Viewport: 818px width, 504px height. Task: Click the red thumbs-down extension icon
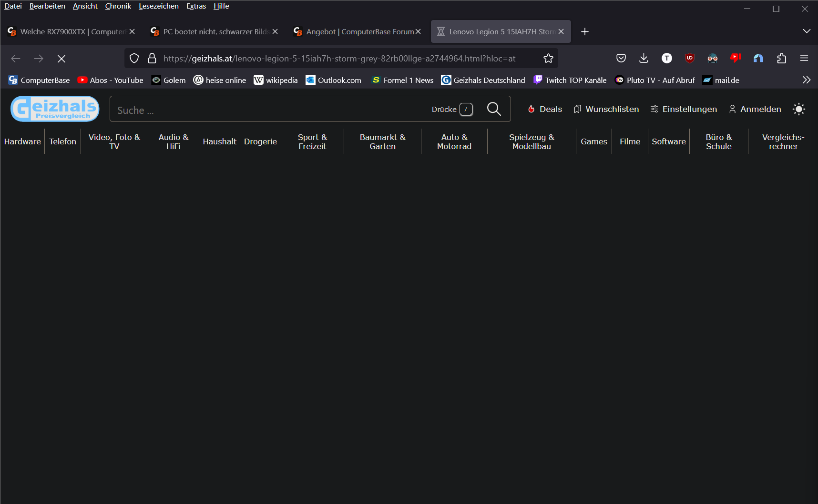tap(736, 58)
